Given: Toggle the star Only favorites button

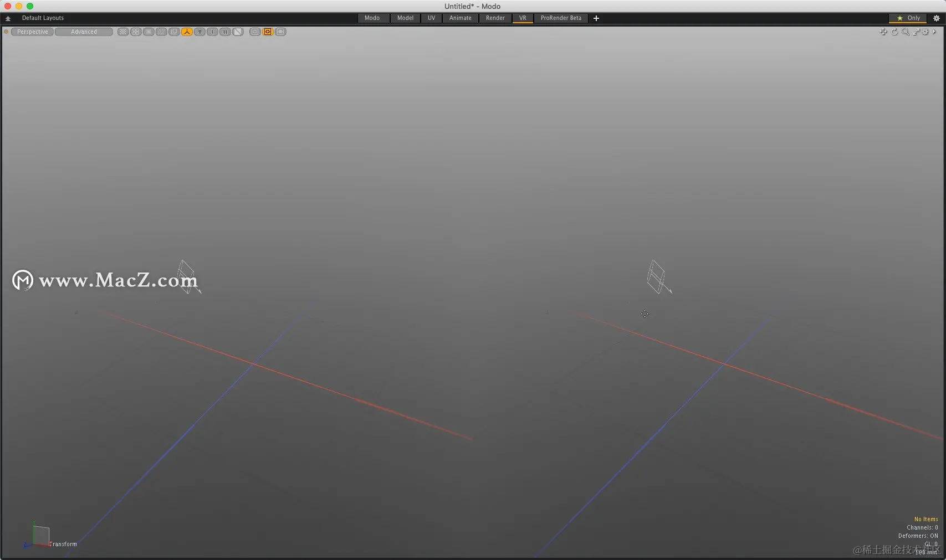Looking at the screenshot, I should click(908, 18).
